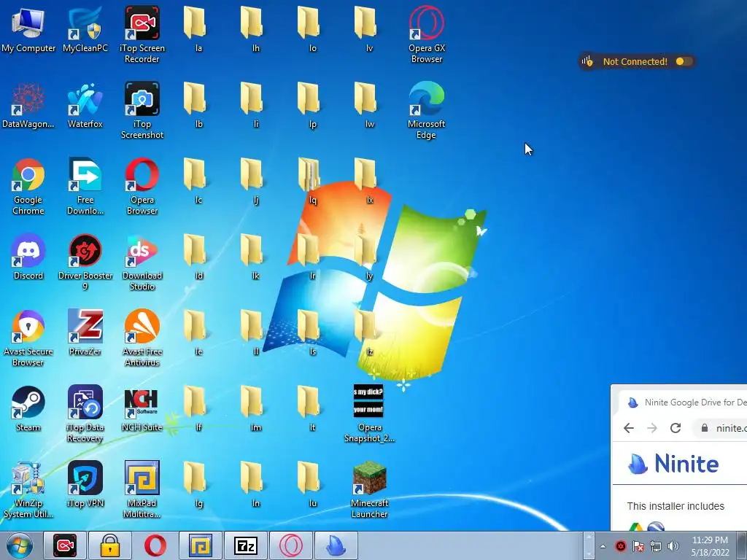Open network connection tray icon
Screen dimensions: 747x560
[x=656, y=546]
